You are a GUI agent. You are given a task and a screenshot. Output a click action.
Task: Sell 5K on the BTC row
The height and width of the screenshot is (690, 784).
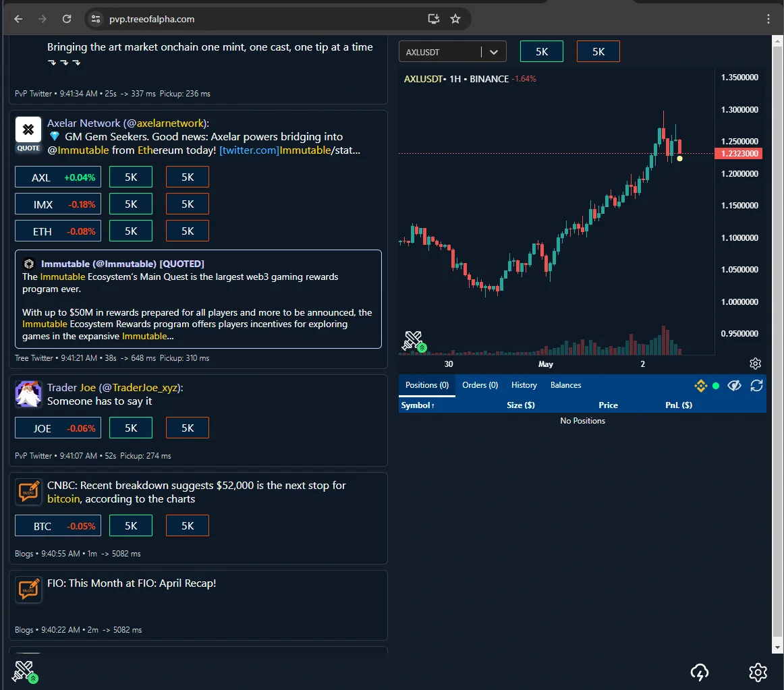(x=188, y=526)
